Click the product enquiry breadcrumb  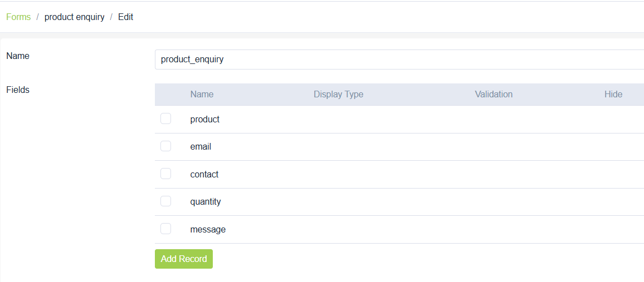point(75,17)
